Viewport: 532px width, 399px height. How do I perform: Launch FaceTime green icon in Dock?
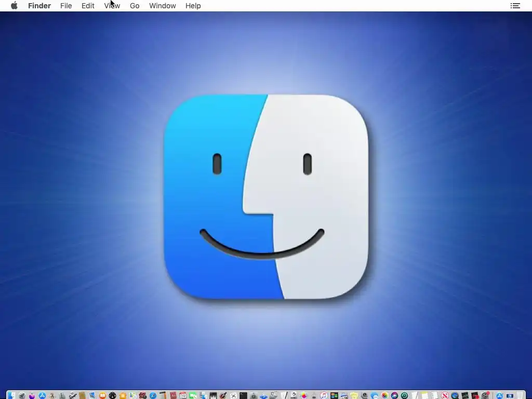pyautogui.click(x=193, y=395)
